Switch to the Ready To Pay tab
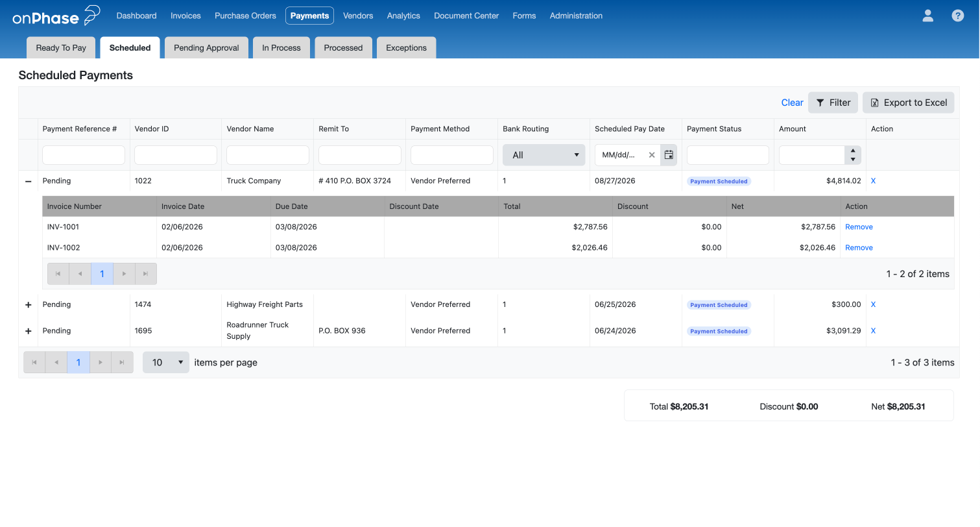The height and width of the screenshot is (527, 980). point(61,48)
